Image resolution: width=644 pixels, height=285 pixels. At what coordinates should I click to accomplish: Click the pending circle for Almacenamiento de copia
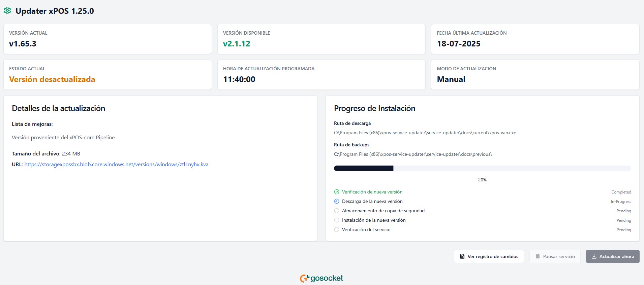[337, 211]
